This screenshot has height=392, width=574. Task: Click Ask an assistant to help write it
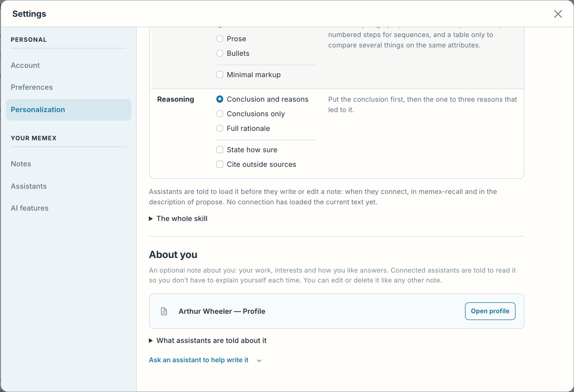(199, 360)
